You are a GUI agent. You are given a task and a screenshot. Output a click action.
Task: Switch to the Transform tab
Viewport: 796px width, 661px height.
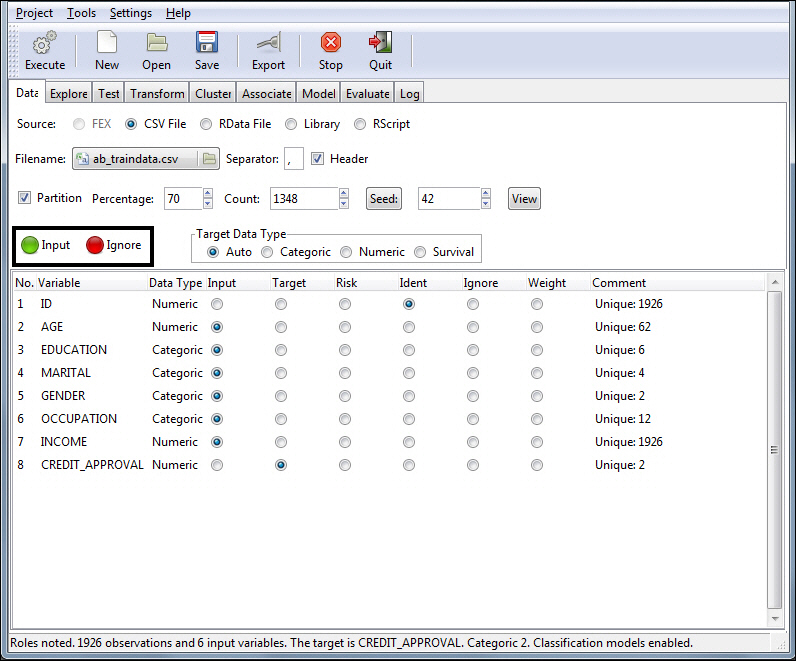pos(157,94)
